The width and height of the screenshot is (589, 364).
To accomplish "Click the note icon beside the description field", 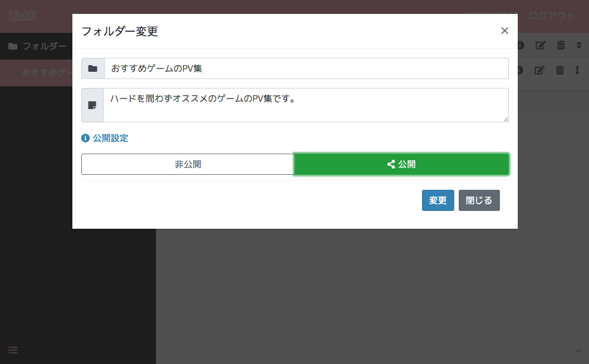I will pos(92,105).
